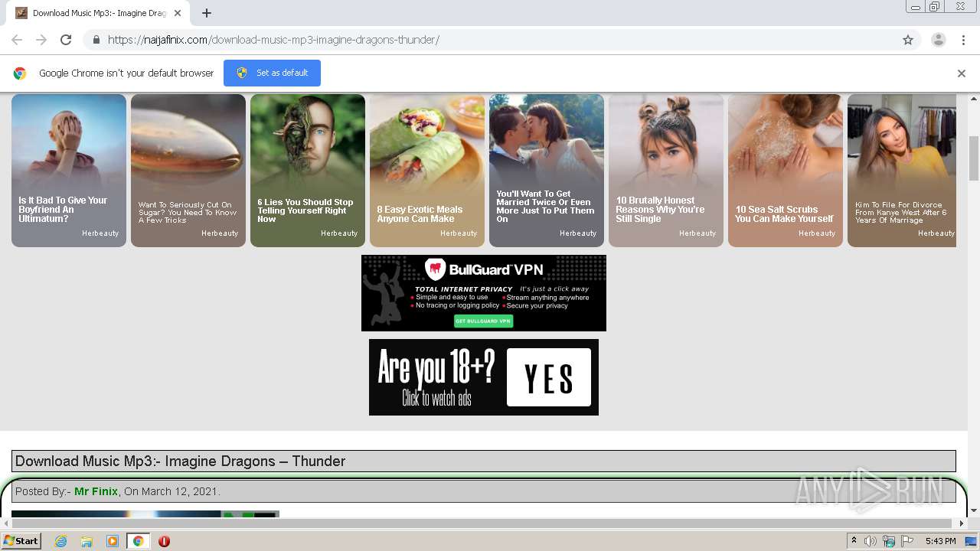The width and height of the screenshot is (980, 551).
Task: Select the Download Music Mp3 tab
Action: (x=100, y=13)
